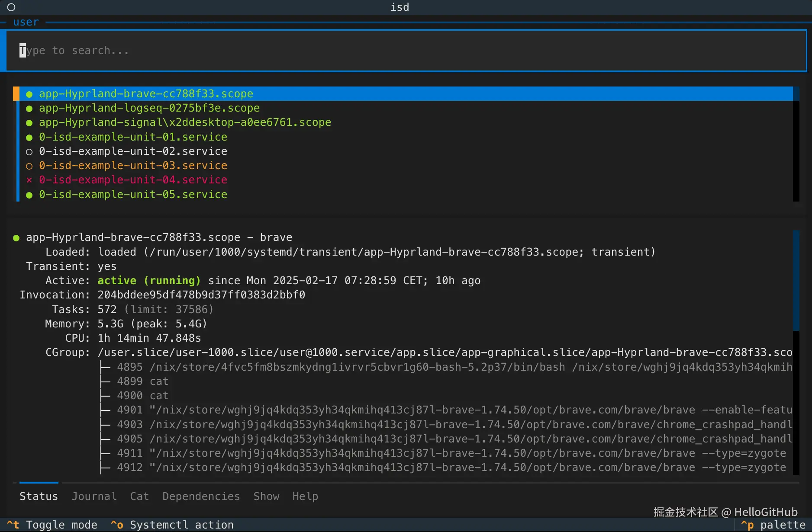Image resolution: width=812 pixels, height=532 pixels.
Task: Click the Memory: 5.3G (peak: 5.4G) line
Action: coord(126,324)
